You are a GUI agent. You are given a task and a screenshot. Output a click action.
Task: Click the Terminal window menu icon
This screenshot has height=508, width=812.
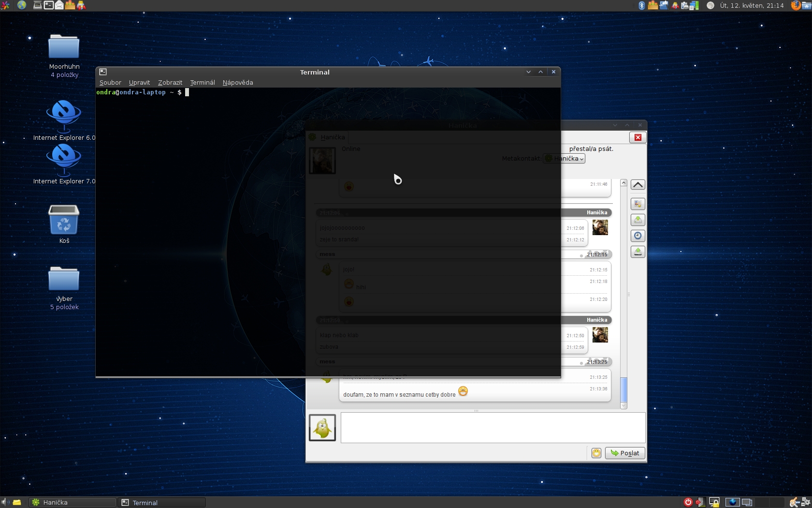pyautogui.click(x=103, y=72)
